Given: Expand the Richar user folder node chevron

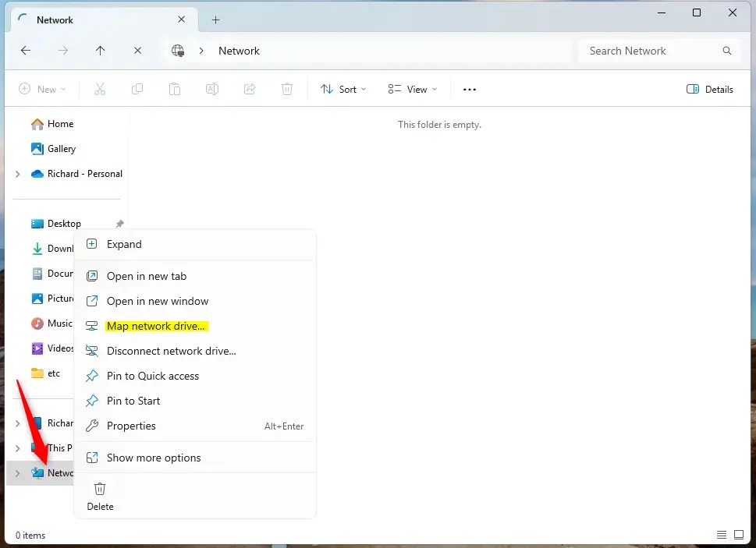Looking at the screenshot, I should pyautogui.click(x=18, y=423).
